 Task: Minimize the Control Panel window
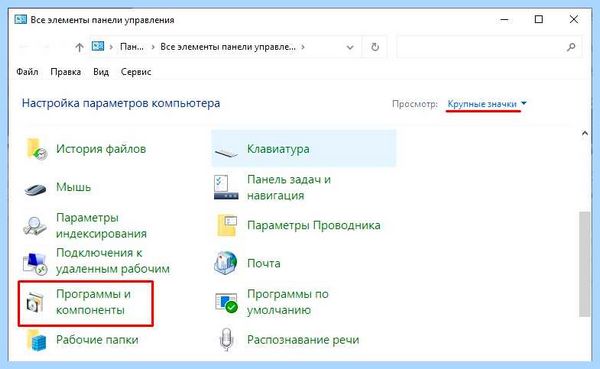point(504,19)
